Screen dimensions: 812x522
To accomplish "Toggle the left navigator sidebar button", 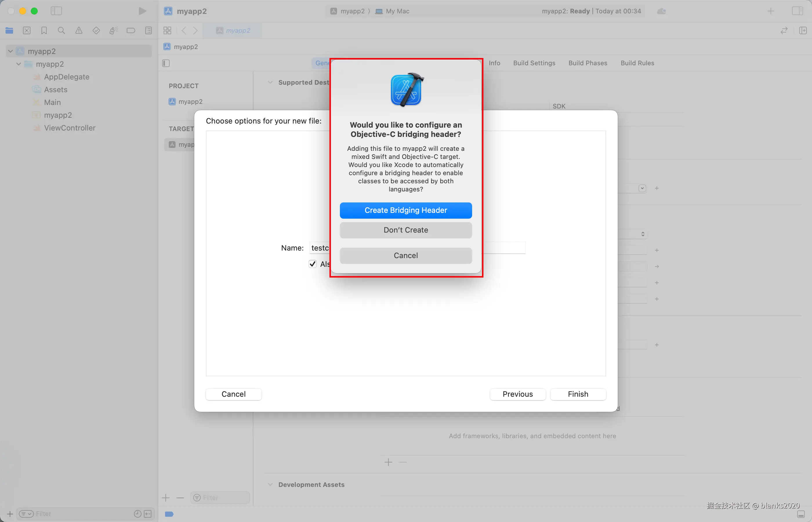I will click(56, 11).
